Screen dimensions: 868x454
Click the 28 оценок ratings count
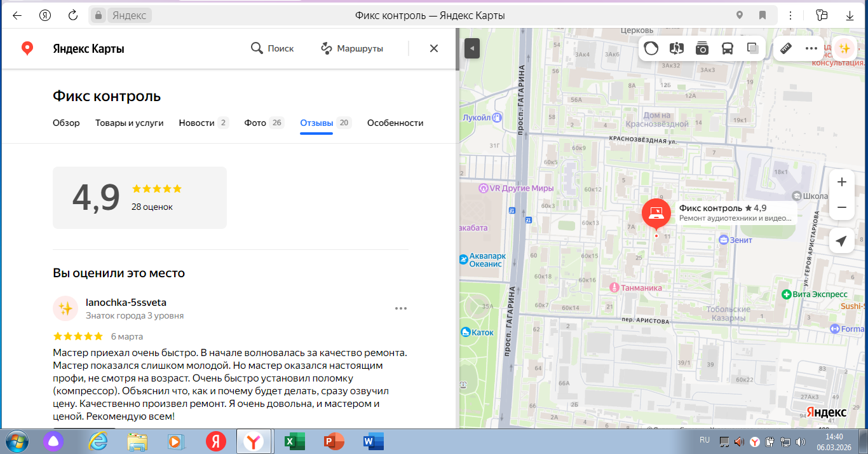[x=152, y=207]
